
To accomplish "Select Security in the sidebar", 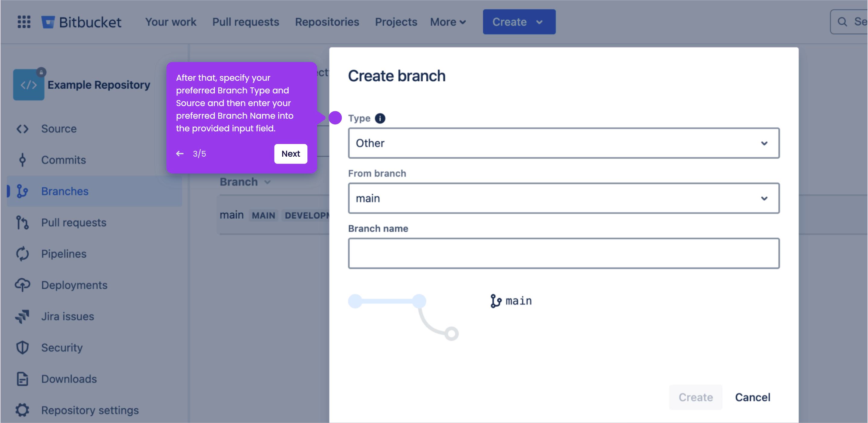I will (x=94, y=348).
